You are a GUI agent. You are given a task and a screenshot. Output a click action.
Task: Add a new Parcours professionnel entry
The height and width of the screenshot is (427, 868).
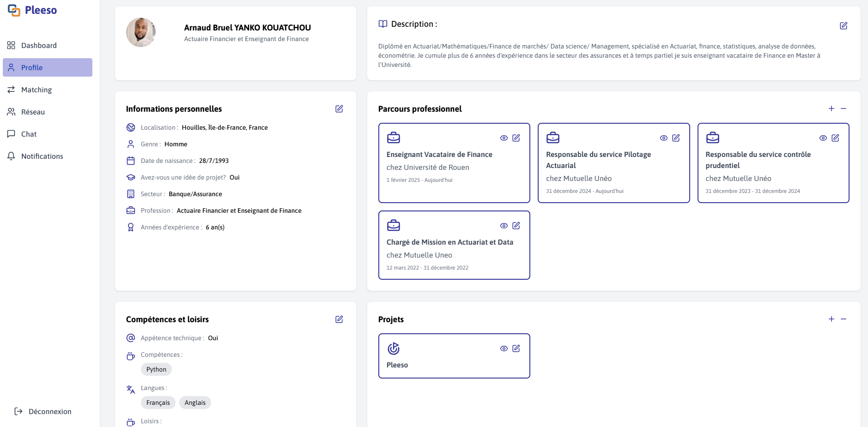coord(831,108)
